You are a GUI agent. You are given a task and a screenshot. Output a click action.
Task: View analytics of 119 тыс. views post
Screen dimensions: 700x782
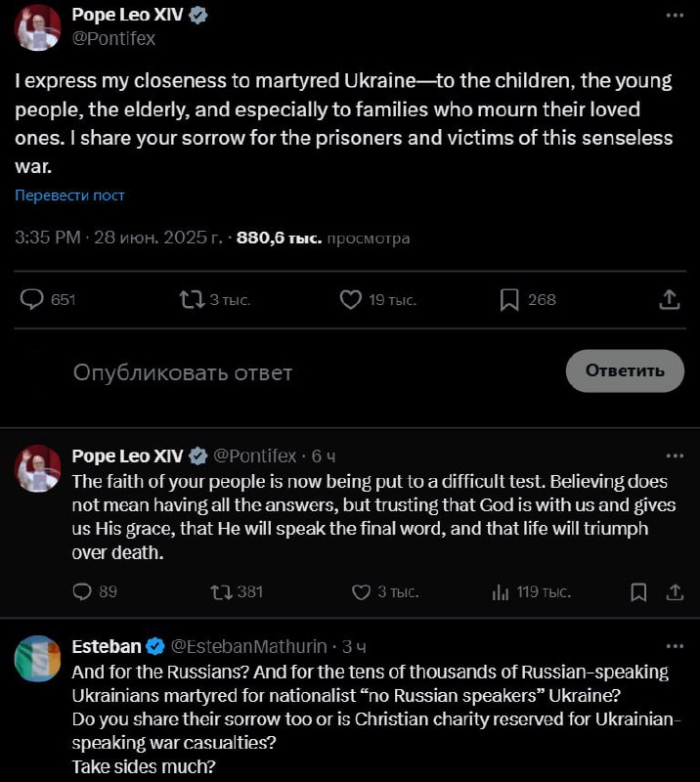point(501,591)
